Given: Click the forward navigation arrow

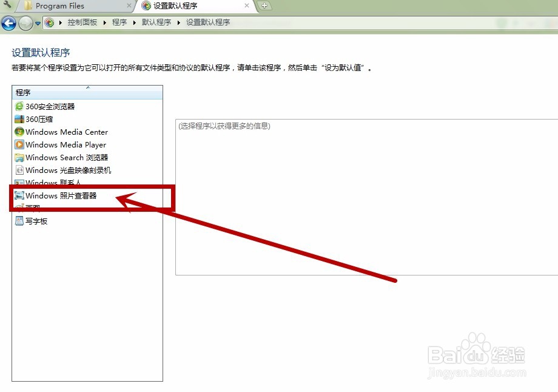Looking at the screenshot, I should [x=25, y=22].
